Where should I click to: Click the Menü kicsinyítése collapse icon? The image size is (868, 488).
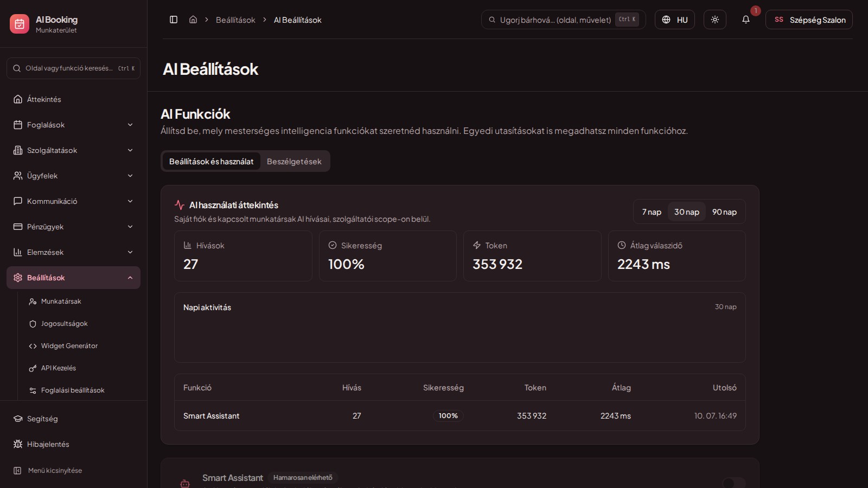coord(17,471)
